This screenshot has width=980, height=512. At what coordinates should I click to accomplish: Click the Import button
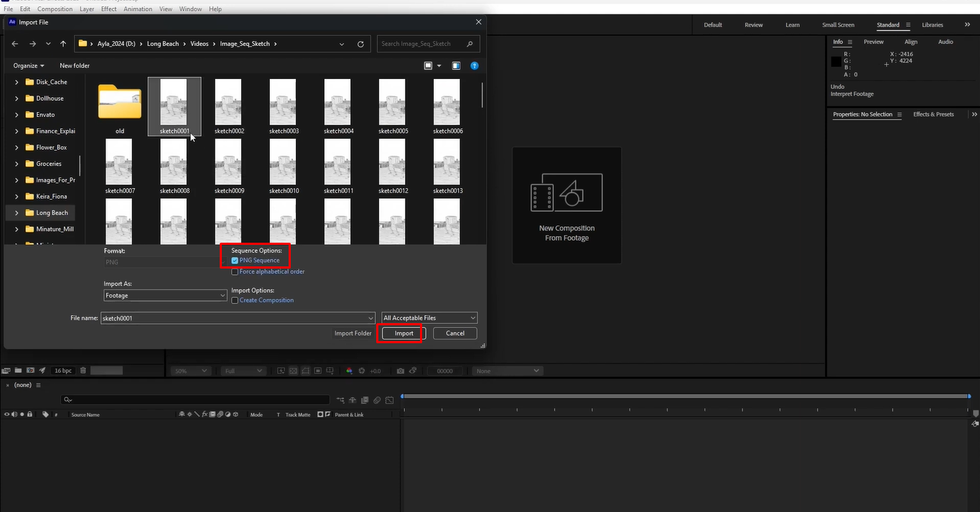tap(401, 333)
